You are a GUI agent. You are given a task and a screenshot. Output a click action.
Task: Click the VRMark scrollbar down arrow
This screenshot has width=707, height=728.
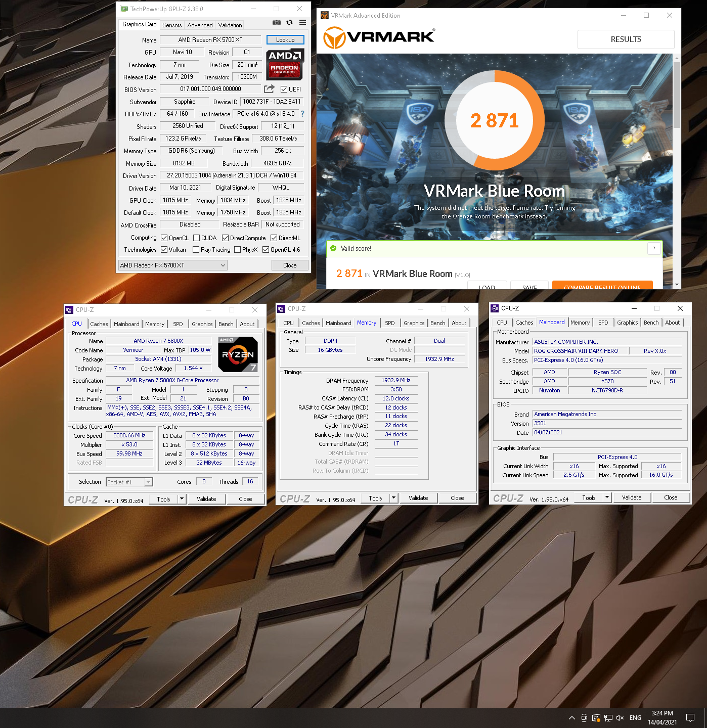pyautogui.click(x=677, y=285)
